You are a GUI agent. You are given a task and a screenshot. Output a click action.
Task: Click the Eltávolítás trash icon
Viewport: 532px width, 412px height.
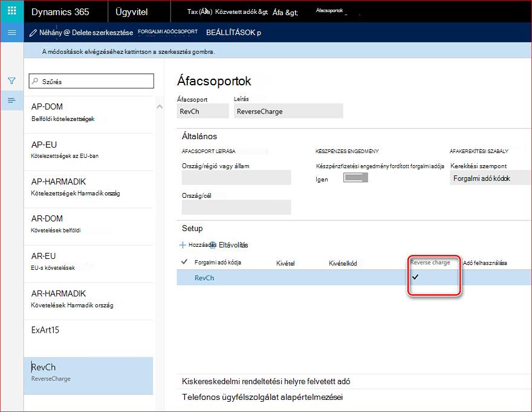[213, 245]
